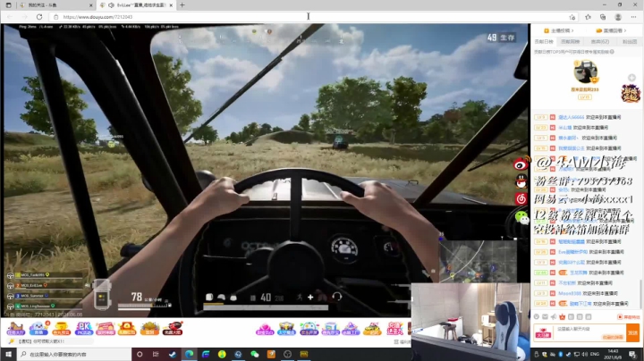Open WeChat from the taskbar
Screen dimensions: 644x361
coord(255,354)
